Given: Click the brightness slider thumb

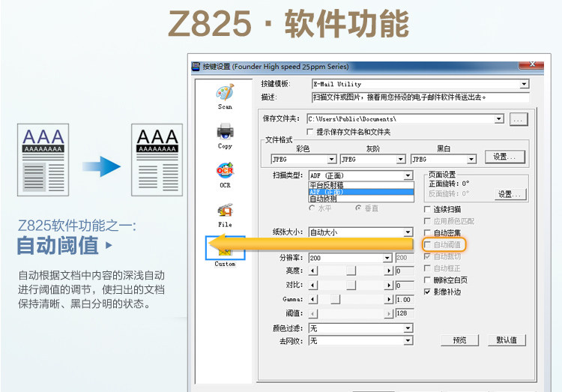Looking at the screenshot, I should [x=351, y=271].
